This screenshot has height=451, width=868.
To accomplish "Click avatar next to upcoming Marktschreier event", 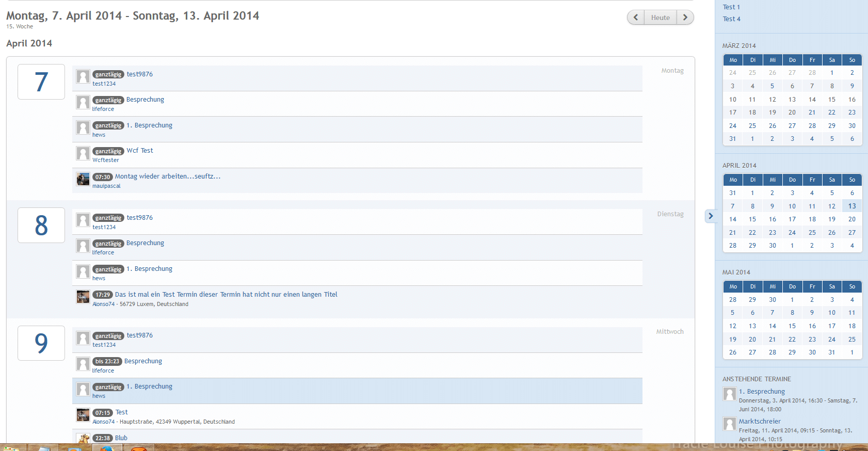I will point(729,424).
